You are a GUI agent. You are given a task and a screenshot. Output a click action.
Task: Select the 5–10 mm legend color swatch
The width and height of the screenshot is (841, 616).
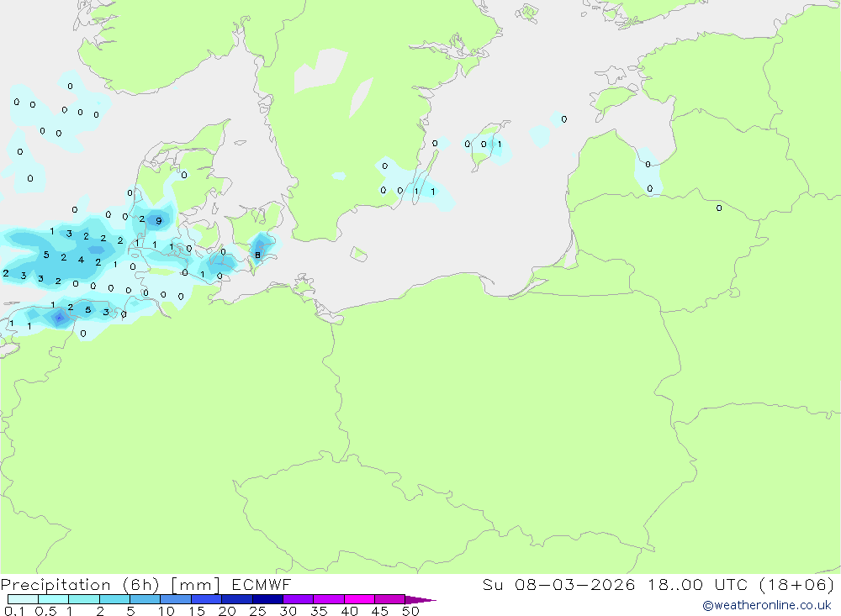point(145,599)
